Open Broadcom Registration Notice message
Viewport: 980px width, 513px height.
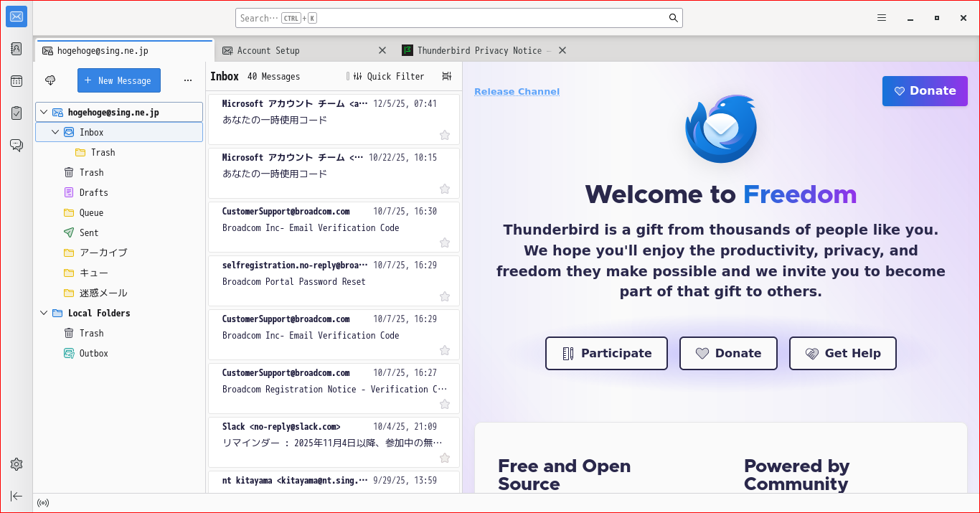tap(334, 388)
